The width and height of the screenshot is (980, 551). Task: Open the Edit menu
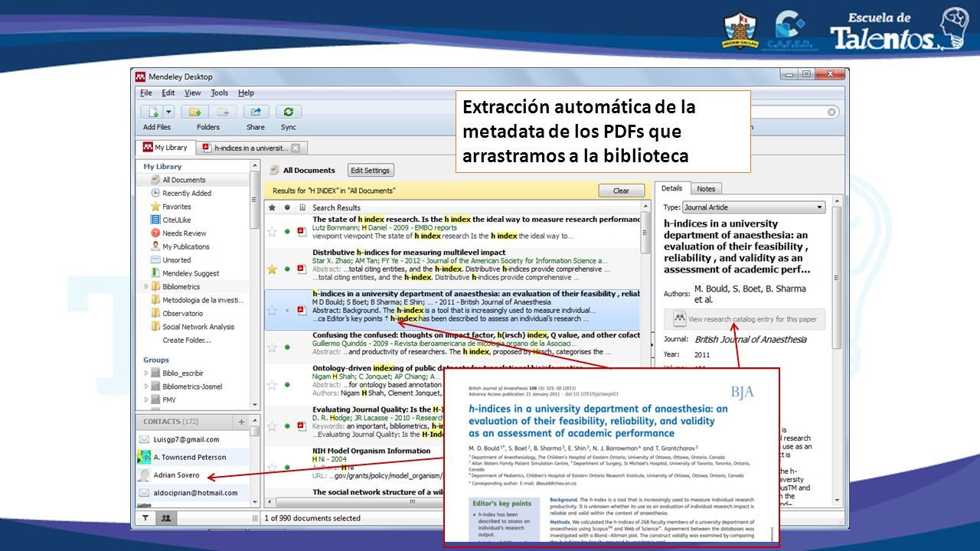[x=168, y=93]
